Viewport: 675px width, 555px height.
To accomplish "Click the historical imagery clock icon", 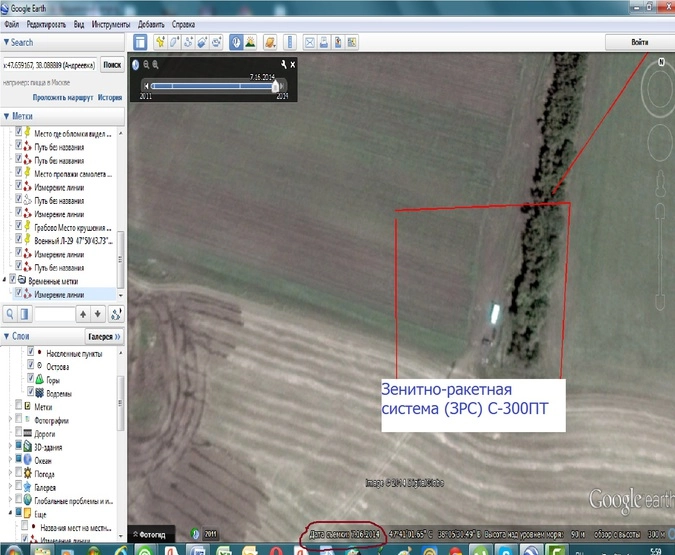I will [236, 42].
